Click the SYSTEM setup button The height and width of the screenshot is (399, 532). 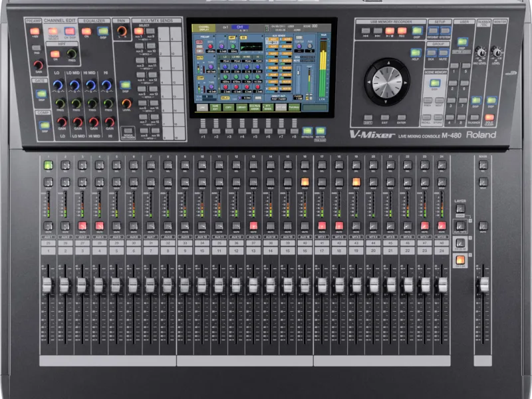pos(446,31)
